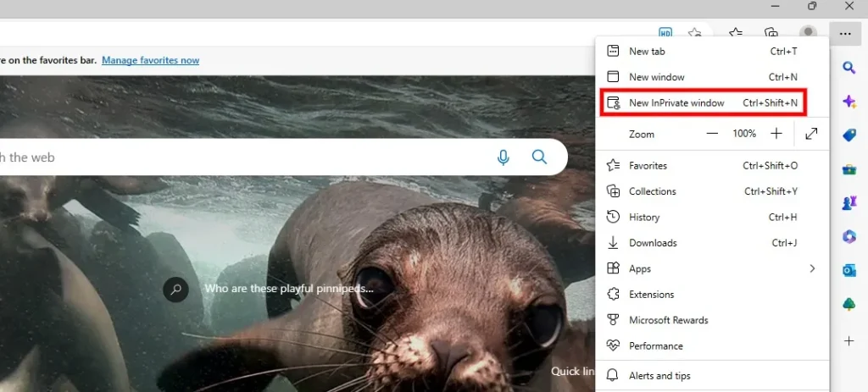868x392 pixels.
Task: Open the E-tree icon in the sidebar
Action: coord(849,304)
